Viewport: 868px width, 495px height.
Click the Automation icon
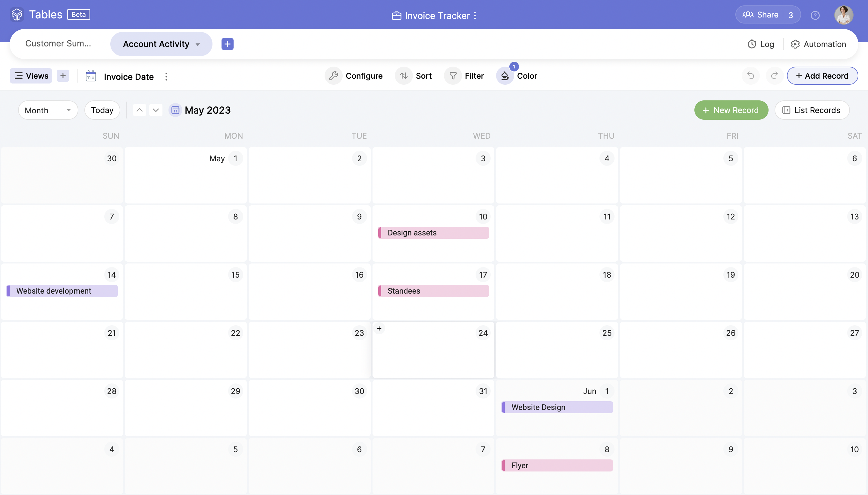coord(795,44)
